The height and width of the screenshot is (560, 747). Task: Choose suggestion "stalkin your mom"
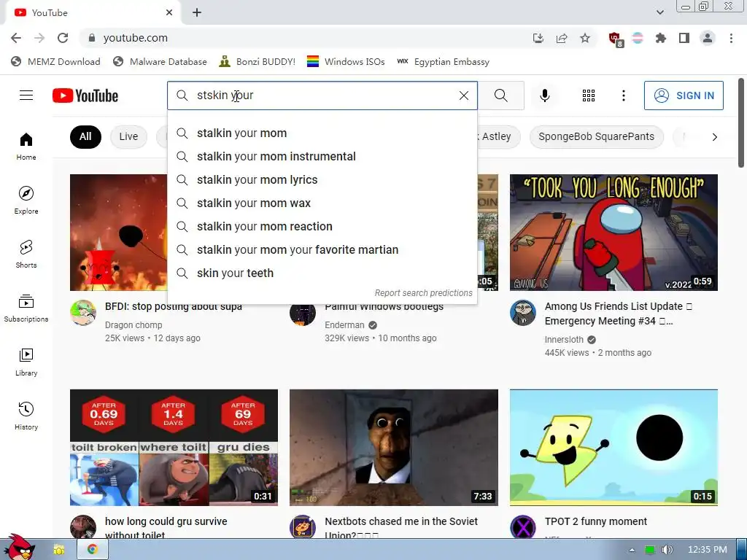click(x=322, y=133)
